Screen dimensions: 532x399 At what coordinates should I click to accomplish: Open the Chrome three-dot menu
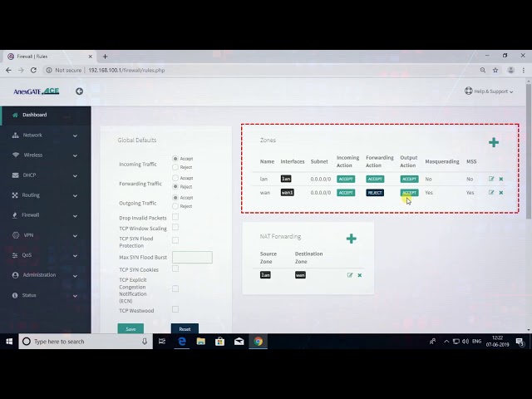click(524, 70)
